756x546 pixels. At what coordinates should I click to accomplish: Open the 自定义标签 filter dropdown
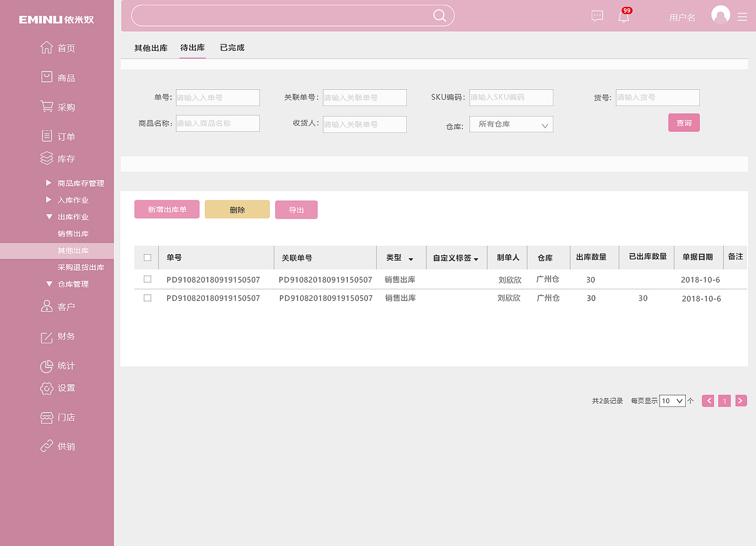477,258
